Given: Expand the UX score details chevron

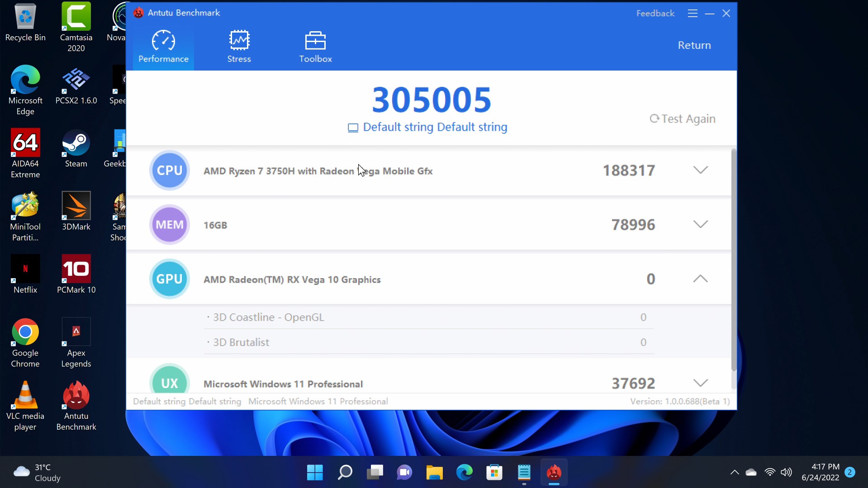Looking at the screenshot, I should (700, 383).
